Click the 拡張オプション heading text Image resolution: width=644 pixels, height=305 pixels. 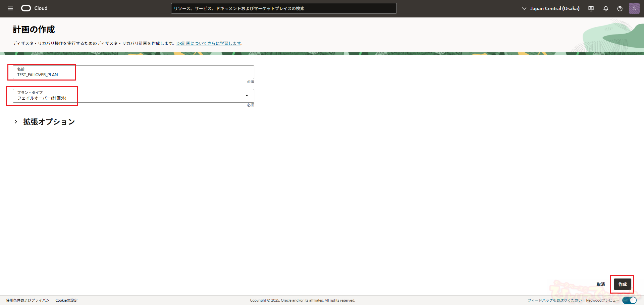click(49, 122)
